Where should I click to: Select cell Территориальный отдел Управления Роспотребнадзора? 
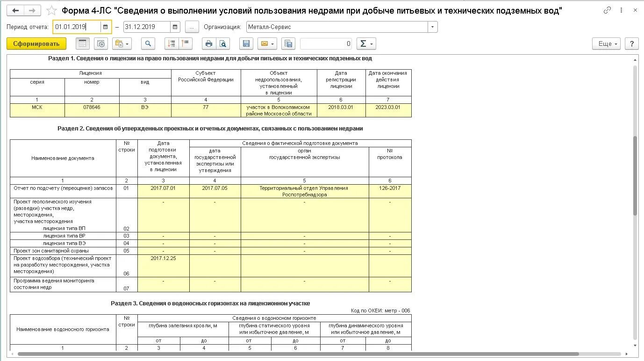[x=305, y=191]
